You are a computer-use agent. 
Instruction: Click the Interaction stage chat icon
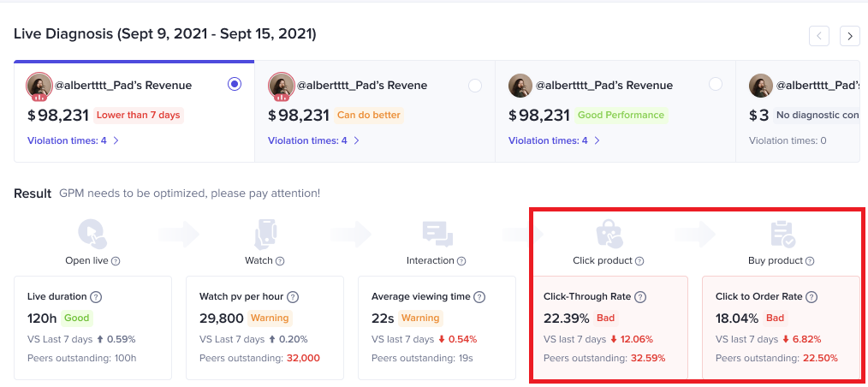click(x=437, y=234)
